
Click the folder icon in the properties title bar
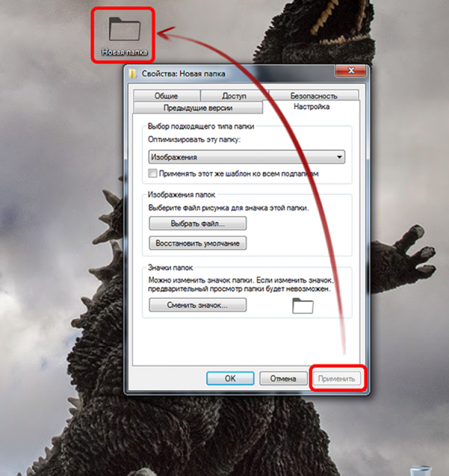click(132, 73)
